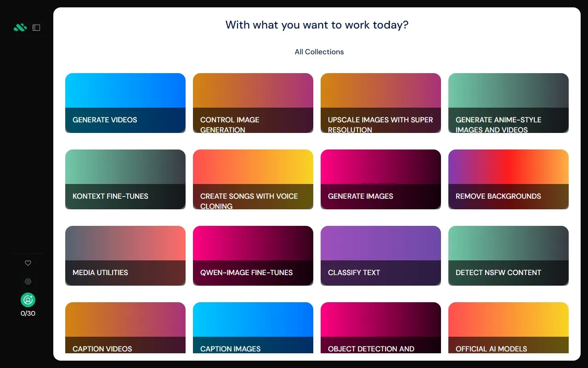The width and height of the screenshot is (588, 368).
Task: Open the Generate Videos collection
Action: point(125,103)
